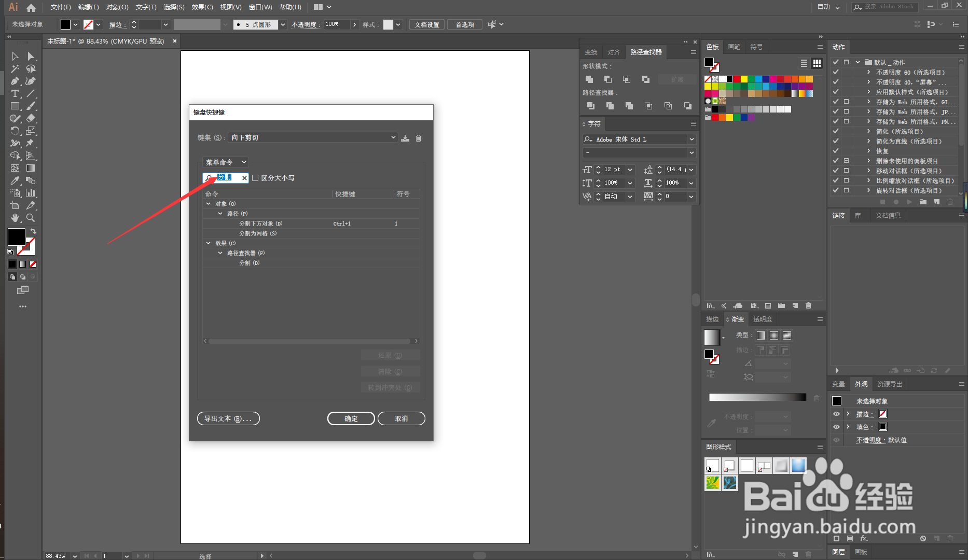Switch to the 对齐 tab

614,52
